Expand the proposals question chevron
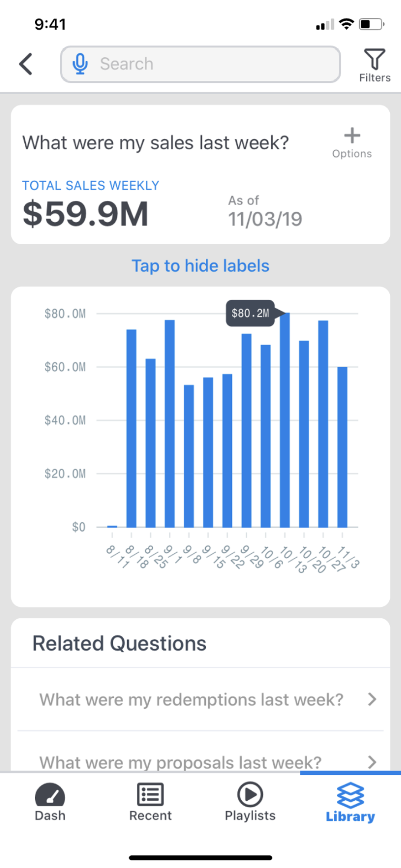Viewport: 401px width, 868px height. [372, 762]
